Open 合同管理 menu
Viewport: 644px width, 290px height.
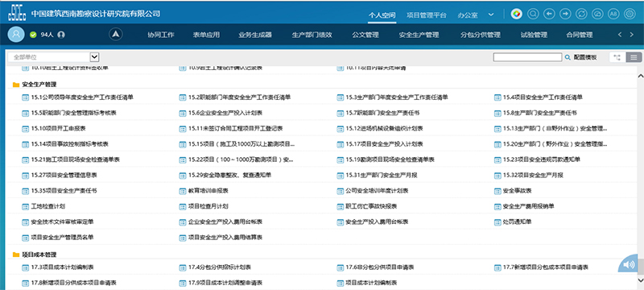tap(579, 35)
